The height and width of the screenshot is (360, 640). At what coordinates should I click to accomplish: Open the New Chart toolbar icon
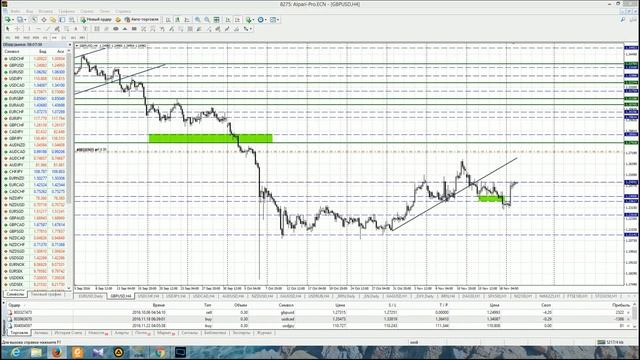[x=7, y=20]
